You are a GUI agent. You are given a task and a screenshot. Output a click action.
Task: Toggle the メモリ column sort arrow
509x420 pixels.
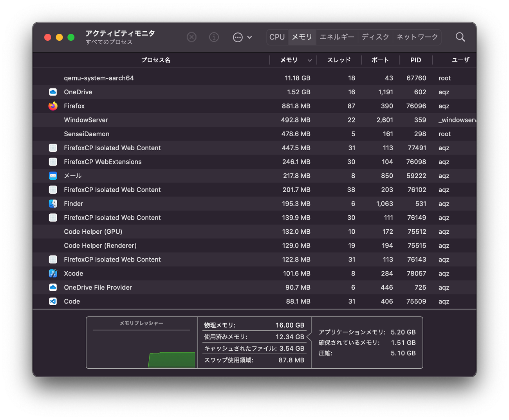(309, 60)
